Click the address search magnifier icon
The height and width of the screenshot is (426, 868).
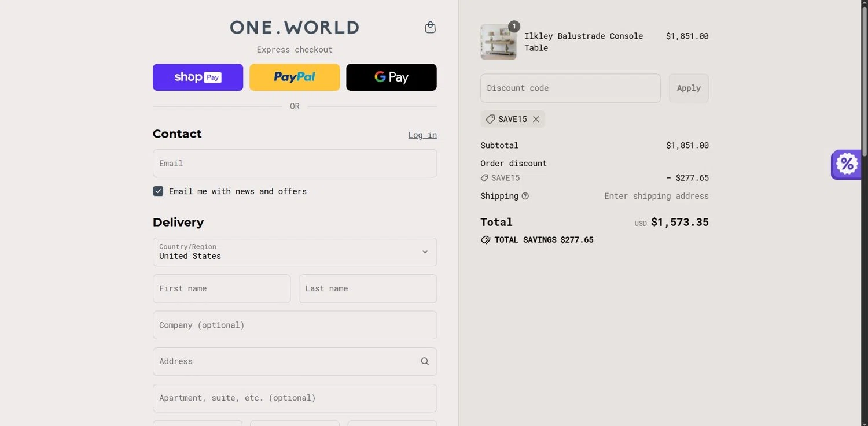click(425, 361)
